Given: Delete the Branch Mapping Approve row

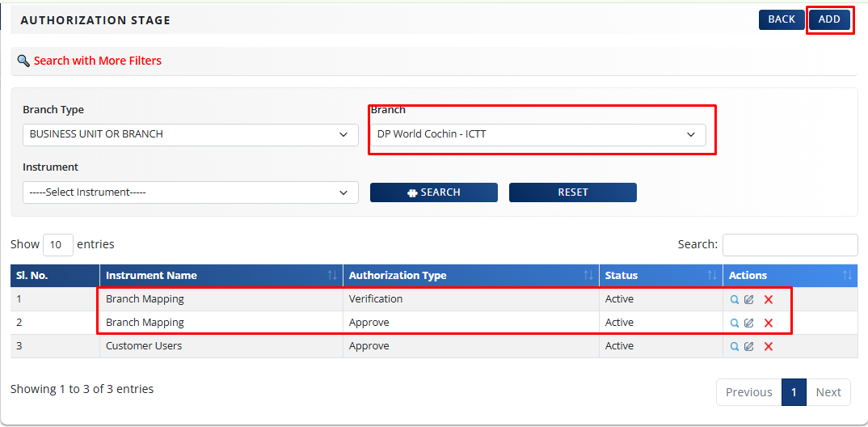Looking at the screenshot, I should (x=769, y=323).
